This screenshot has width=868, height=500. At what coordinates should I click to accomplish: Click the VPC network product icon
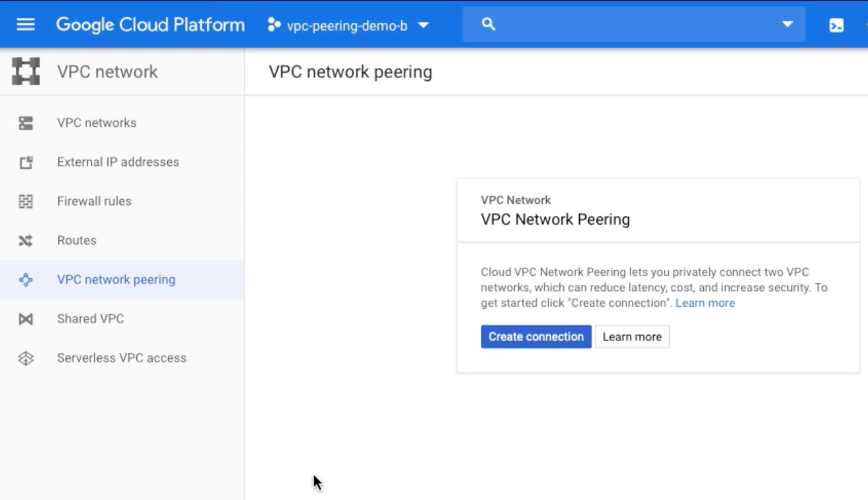26,72
